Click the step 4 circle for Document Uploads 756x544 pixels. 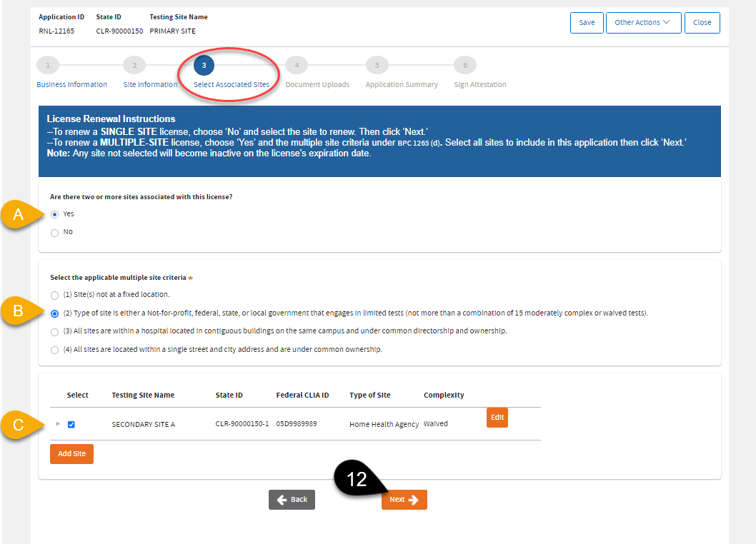click(x=296, y=65)
